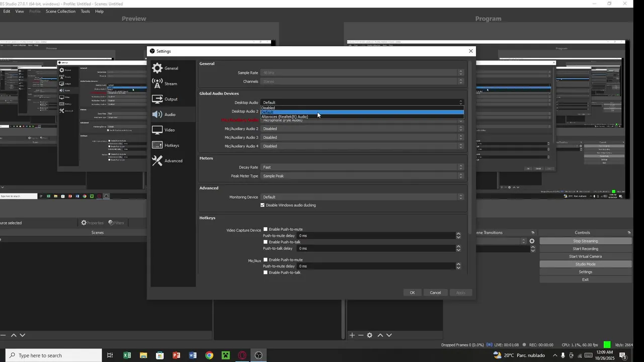Open Google Chrome from the taskbar

point(209,355)
